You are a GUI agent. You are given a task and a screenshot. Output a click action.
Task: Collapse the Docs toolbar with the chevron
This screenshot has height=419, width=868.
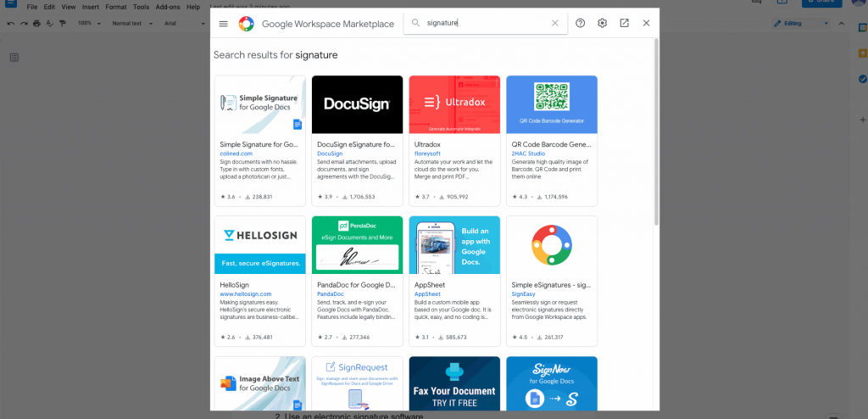(842, 23)
